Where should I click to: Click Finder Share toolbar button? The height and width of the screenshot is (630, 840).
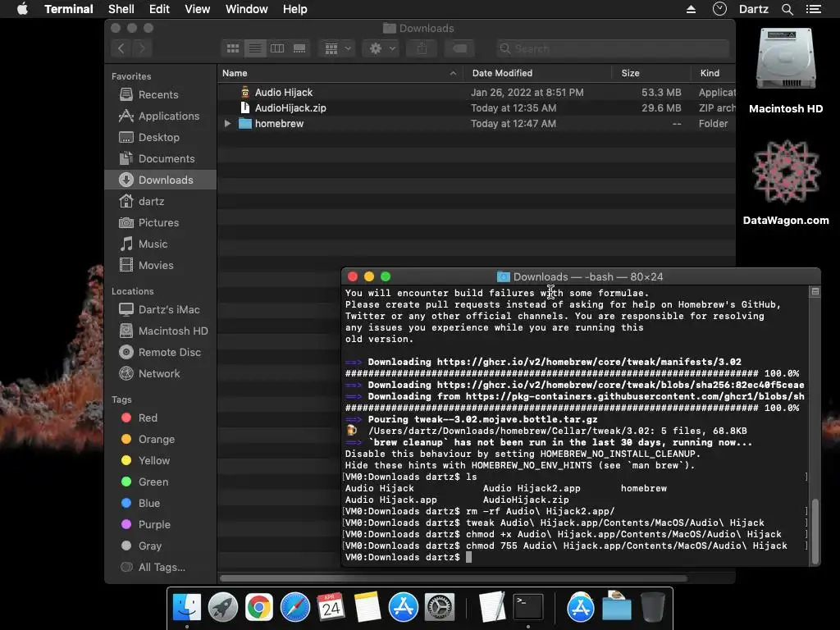point(422,48)
